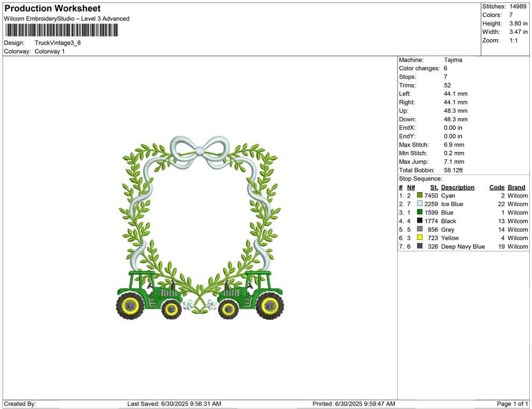Click the 'Brand' column header
The width and height of the screenshot is (532, 409).
[x=516, y=187]
